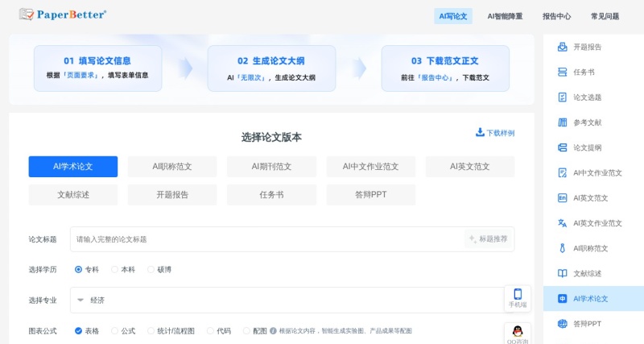Enable the 配图 option
Image resolution: width=644 pixels, height=344 pixels.
tap(246, 331)
